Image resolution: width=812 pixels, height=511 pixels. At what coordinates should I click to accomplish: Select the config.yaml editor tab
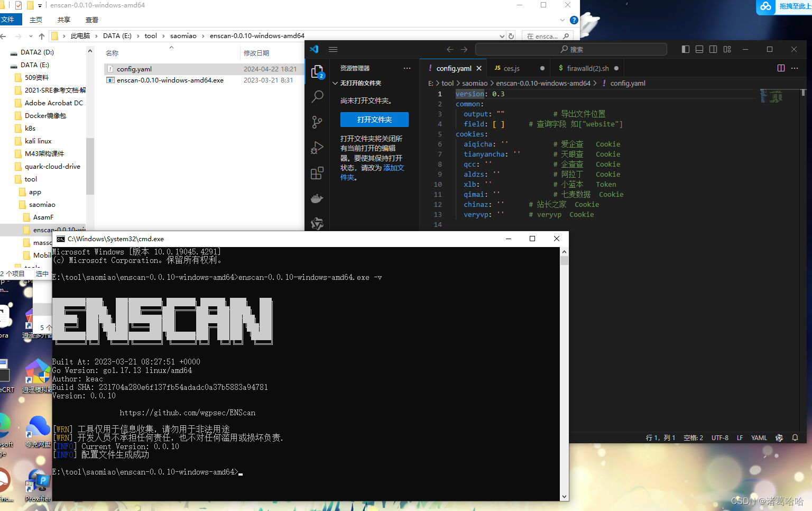[454, 68]
